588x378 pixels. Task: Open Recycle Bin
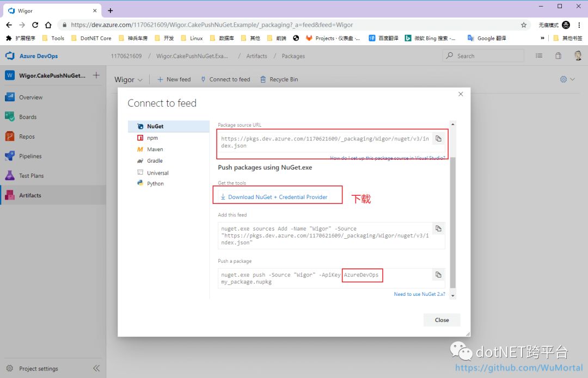[279, 79]
